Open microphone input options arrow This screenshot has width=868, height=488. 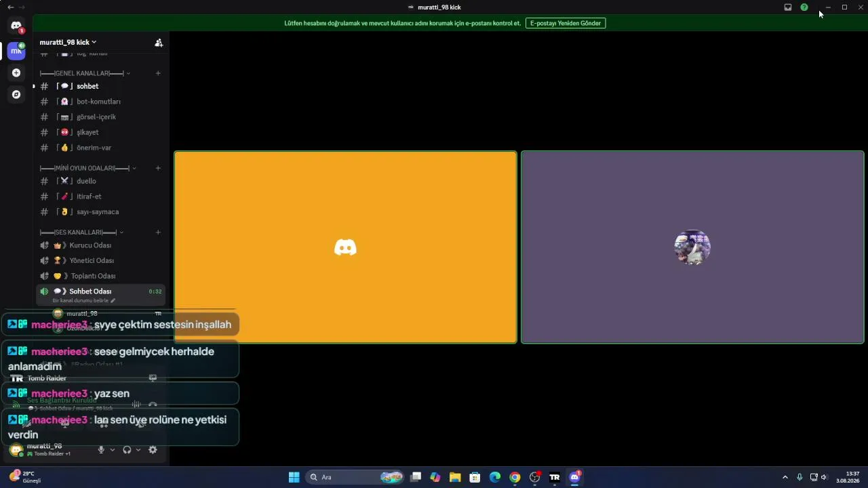click(x=113, y=449)
